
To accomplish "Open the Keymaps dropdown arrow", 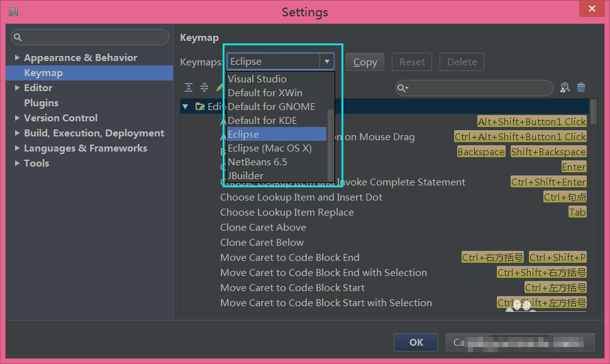I will (x=327, y=62).
